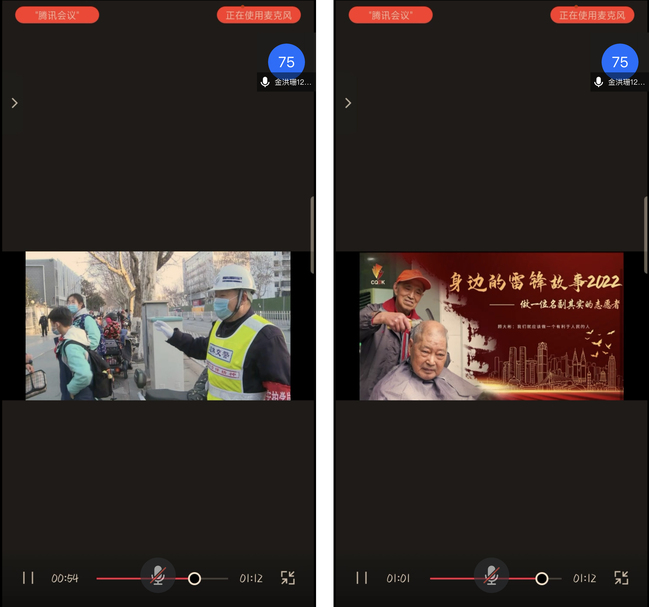The height and width of the screenshot is (607, 649).
Task: Click mic icon beside 金洪瑶 name, left screen
Action: (265, 82)
